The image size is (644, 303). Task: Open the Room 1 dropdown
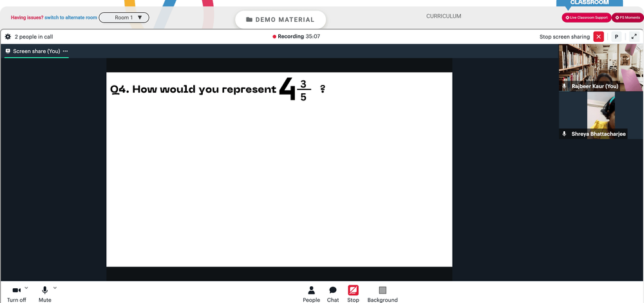124,17
